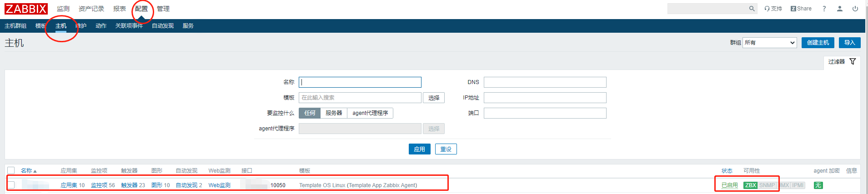Click the 创建主机 button
The image size is (868, 194).
818,43
